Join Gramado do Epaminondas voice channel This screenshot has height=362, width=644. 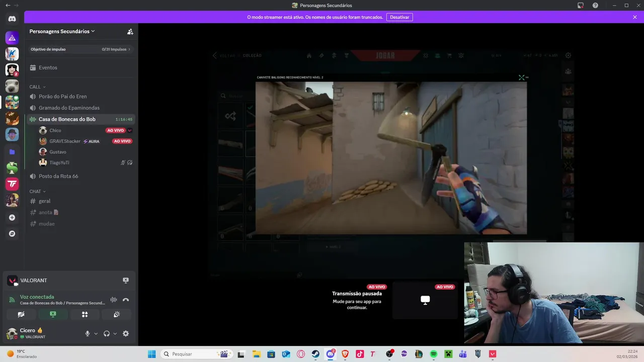81,108
